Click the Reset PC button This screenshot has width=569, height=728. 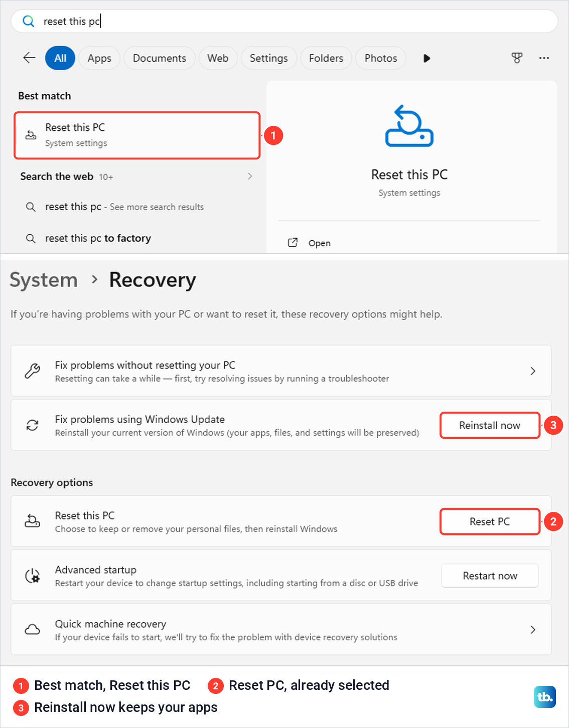tap(490, 521)
